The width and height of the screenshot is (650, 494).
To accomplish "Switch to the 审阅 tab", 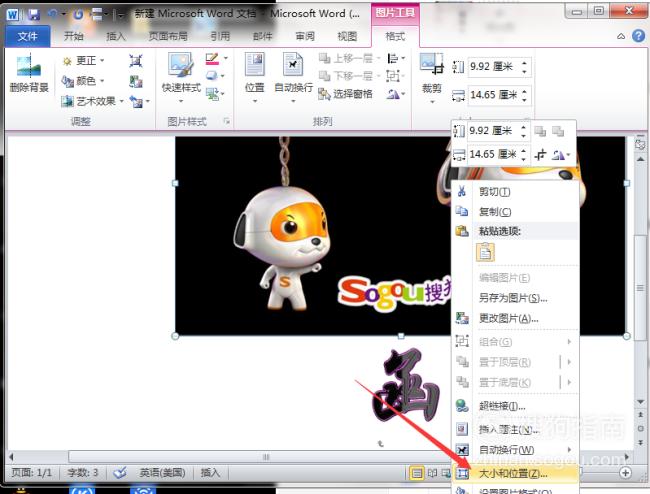I will coord(305,36).
